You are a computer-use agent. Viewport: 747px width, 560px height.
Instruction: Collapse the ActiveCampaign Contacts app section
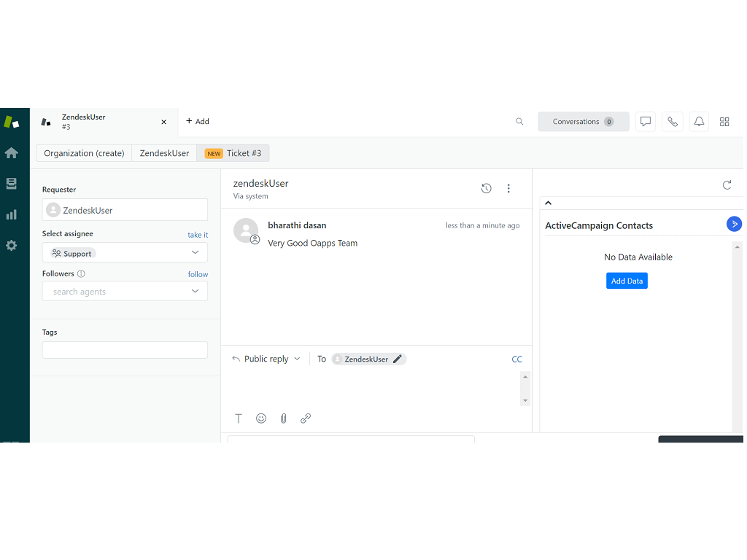click(549, 203)
